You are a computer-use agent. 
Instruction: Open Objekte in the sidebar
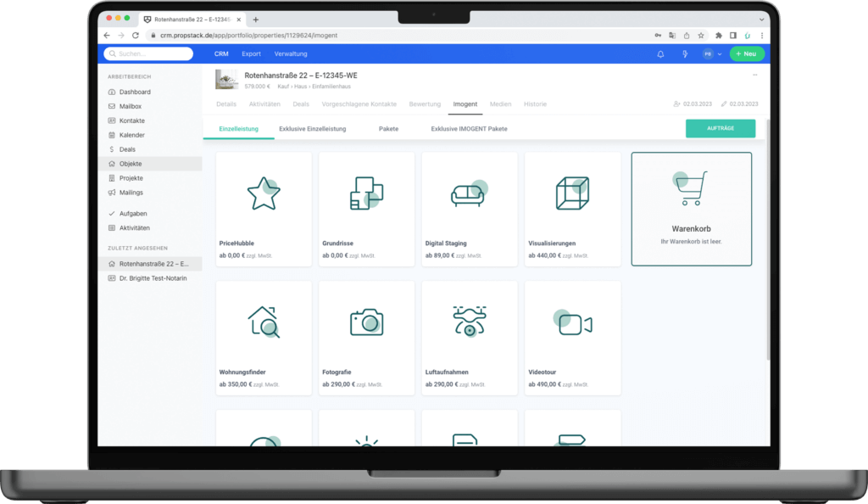click(x=150, y=164)
